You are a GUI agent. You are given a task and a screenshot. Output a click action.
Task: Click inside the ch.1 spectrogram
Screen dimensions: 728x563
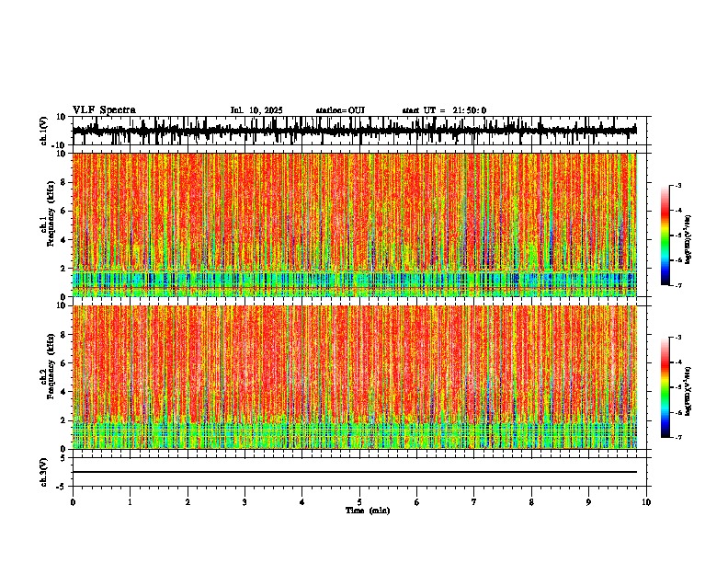355,224
